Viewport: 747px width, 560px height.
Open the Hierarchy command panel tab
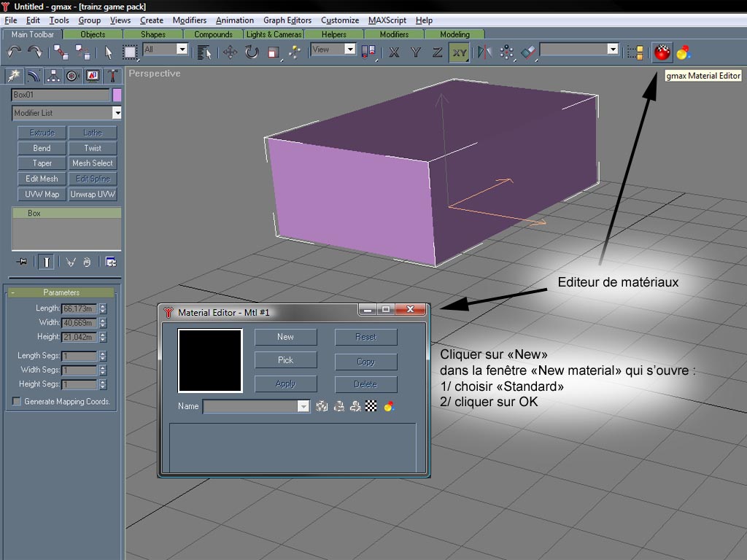pos(53,76)
